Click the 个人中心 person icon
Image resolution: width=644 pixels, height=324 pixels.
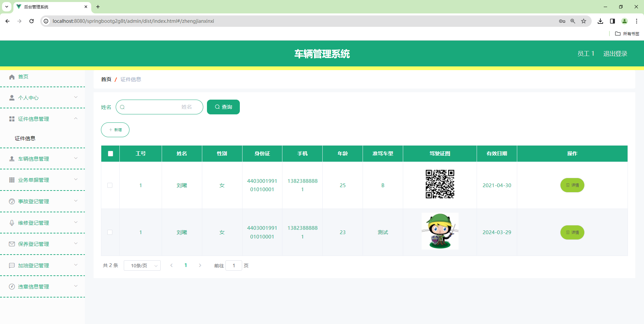(x=11, y=98)
